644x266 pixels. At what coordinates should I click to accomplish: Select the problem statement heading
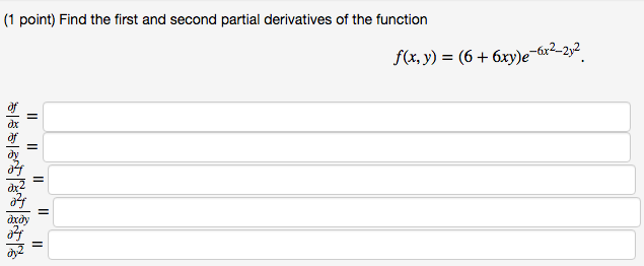pos(214,19)
